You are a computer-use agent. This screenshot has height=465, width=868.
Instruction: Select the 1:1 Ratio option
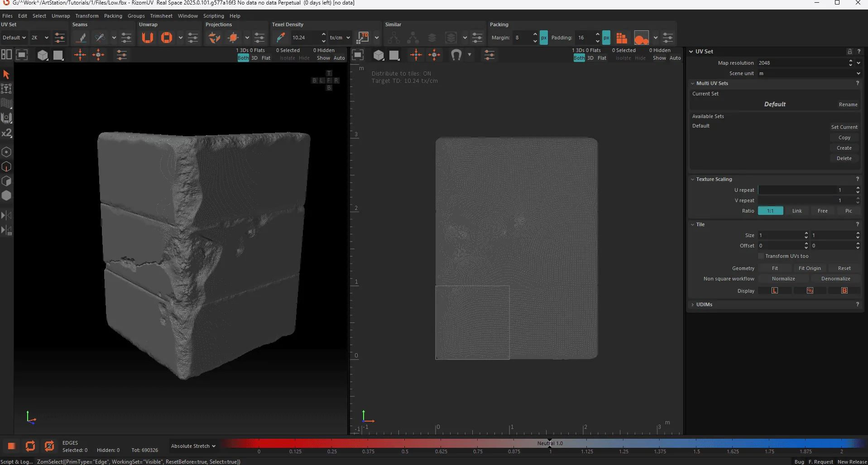770,211
